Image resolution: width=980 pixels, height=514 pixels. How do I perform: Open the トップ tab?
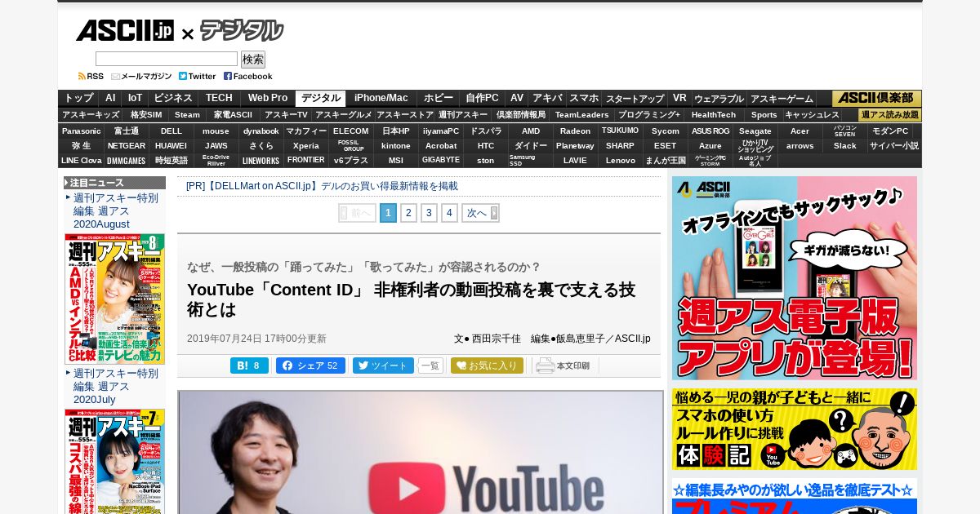pos(79,98)
